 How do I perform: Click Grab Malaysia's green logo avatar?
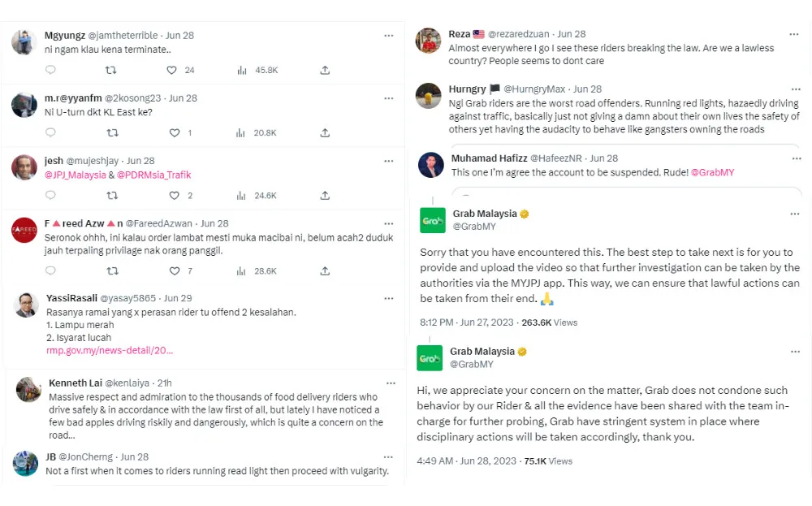(431, 220)
